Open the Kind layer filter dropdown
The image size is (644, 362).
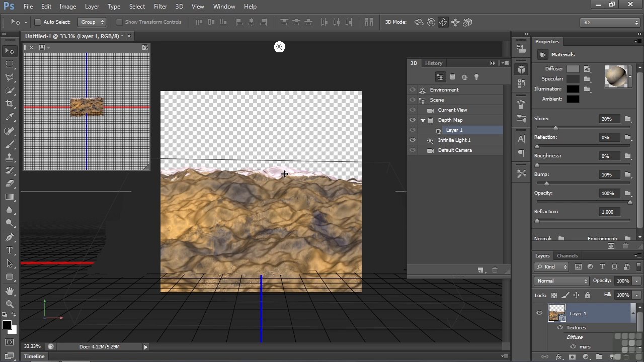(552, 267)
